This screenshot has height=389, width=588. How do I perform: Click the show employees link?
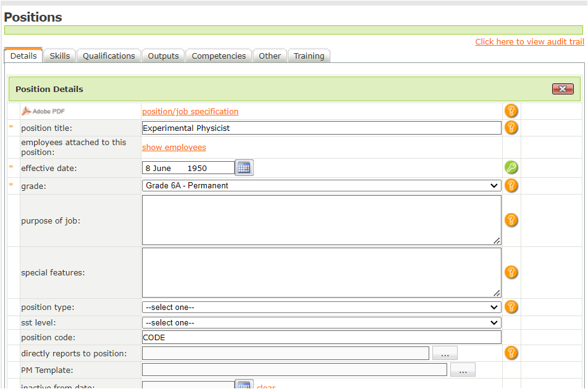click(174, 148)
